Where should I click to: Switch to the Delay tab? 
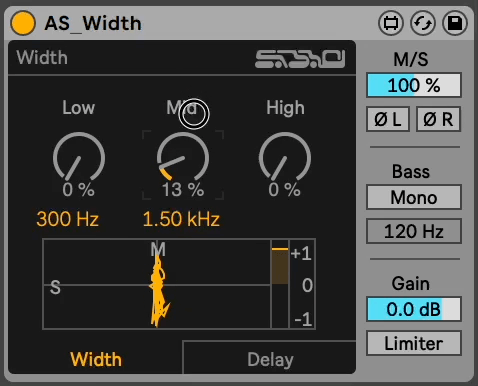pyautogui.click(x=270, y=359)
